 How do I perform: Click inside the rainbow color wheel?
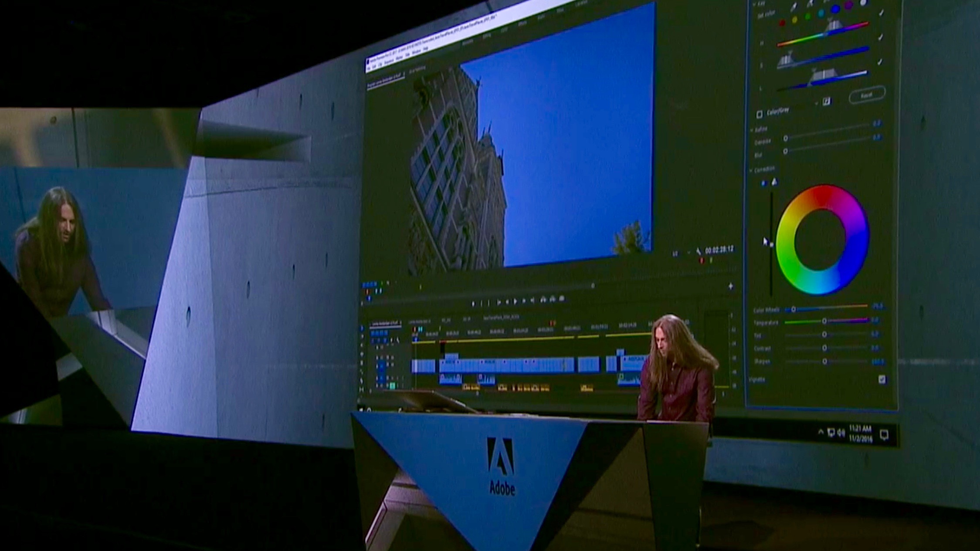(823, 240)
